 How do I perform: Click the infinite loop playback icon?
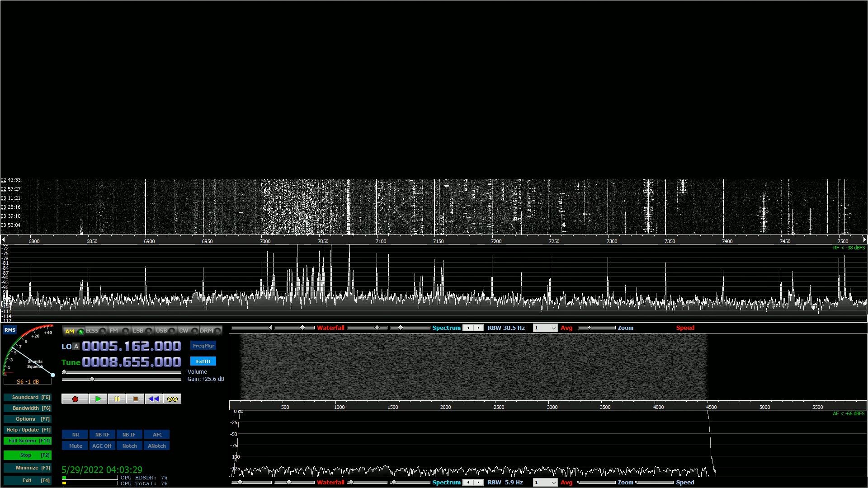point(172,399)
